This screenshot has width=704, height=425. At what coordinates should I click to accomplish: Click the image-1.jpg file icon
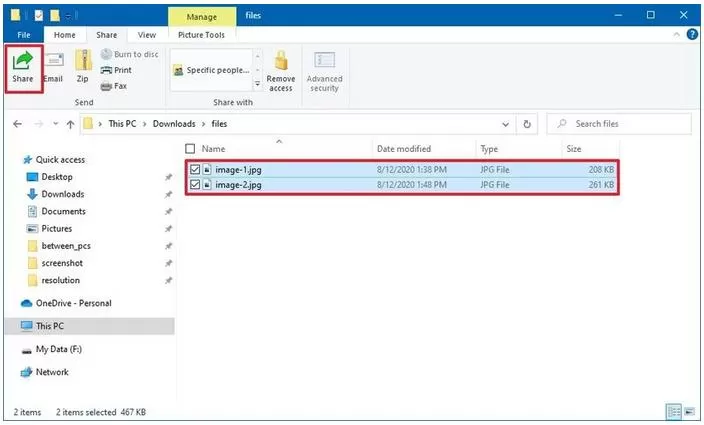(207, 170)
